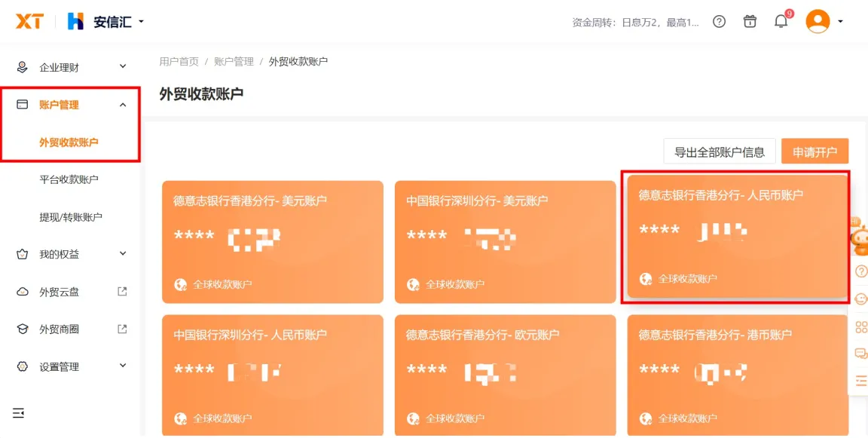Select 外贸收款账户 in the sidebar submenu
Viewport: 868px width, 438px height.
click(x=69, y=142)
